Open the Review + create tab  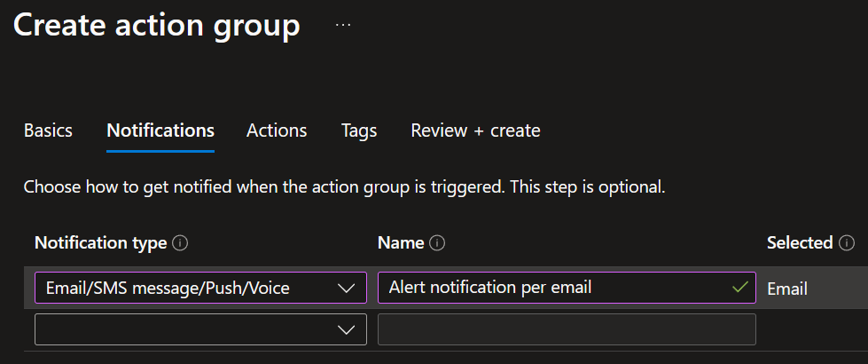pos(475,131)
